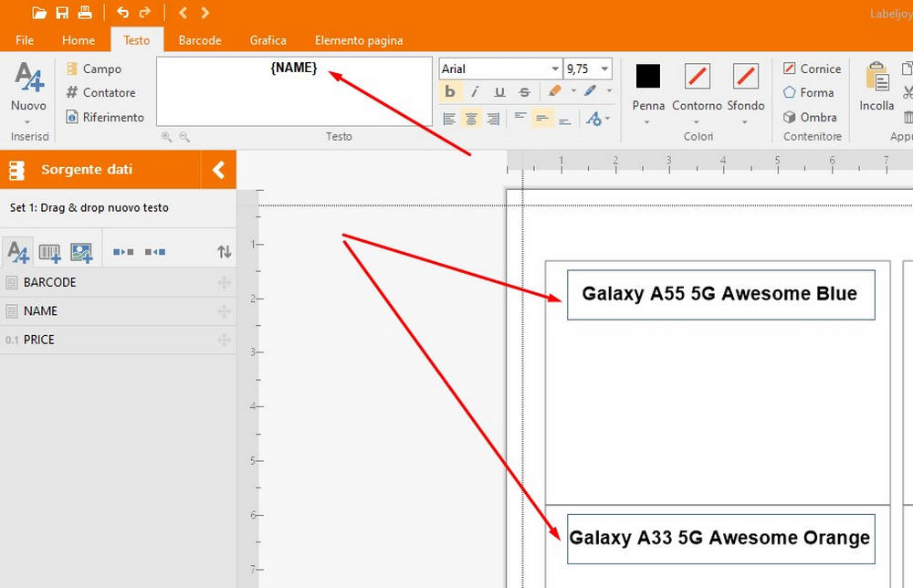Expand the Nuovo text dropdown arrow
Screen dimensions: 913x588
pos(27,121)
